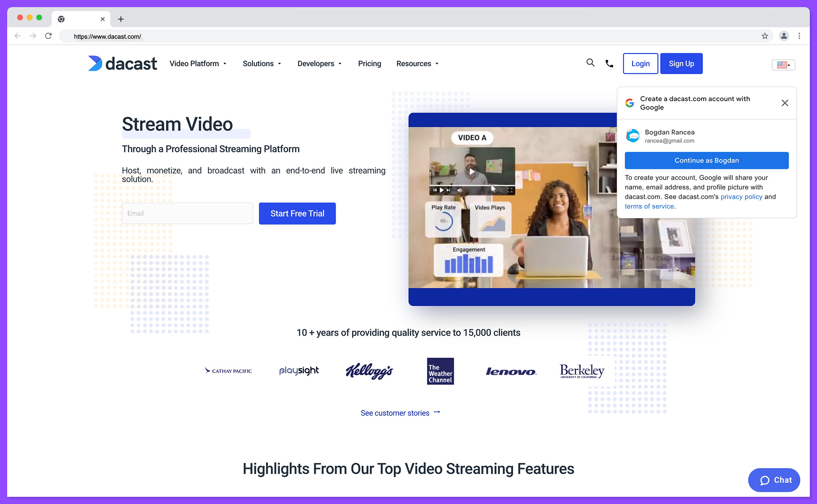Dismiss the Google account popup

pyautogui.click(x=785, y=103)
